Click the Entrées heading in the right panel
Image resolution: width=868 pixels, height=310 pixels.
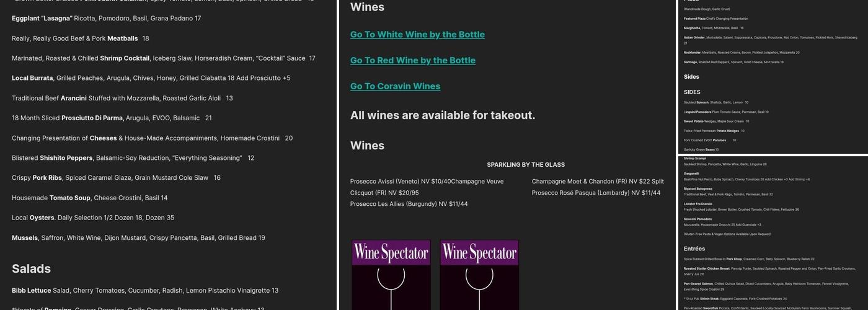694,249
